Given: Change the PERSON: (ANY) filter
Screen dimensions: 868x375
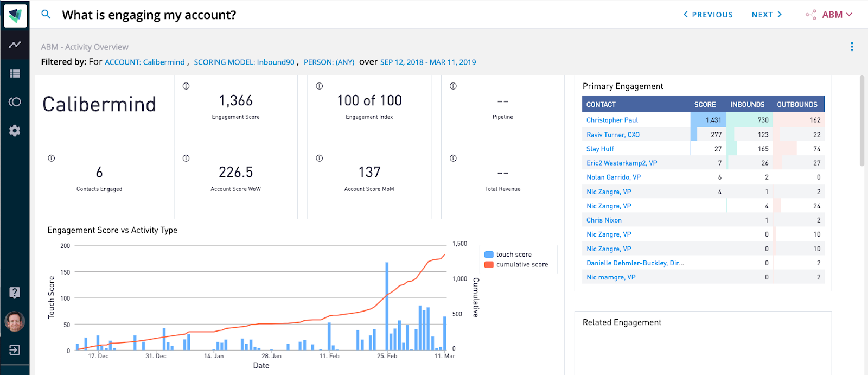Looking at the screenshot, I should [329, 62].
